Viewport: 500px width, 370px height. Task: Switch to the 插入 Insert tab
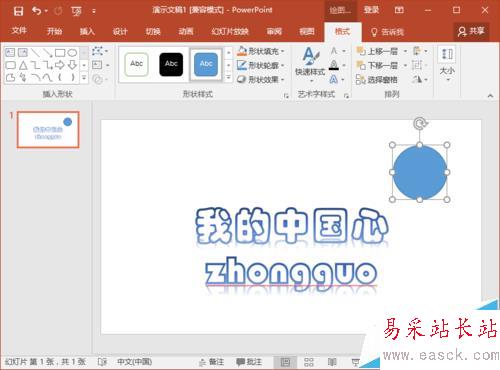coord(87,31)
